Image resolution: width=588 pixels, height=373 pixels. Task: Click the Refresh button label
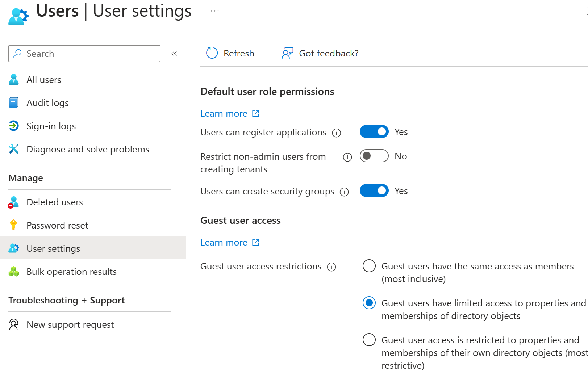[x=239, y=53]
